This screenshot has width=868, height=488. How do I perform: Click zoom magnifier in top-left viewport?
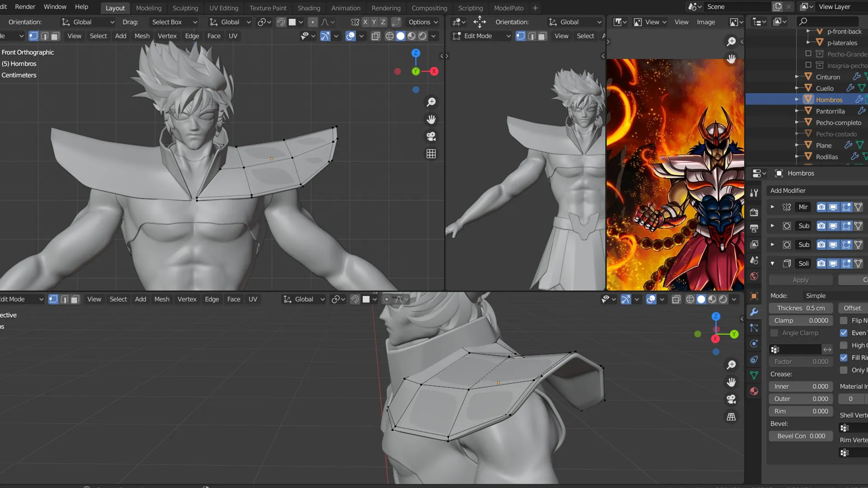point(431,103)
